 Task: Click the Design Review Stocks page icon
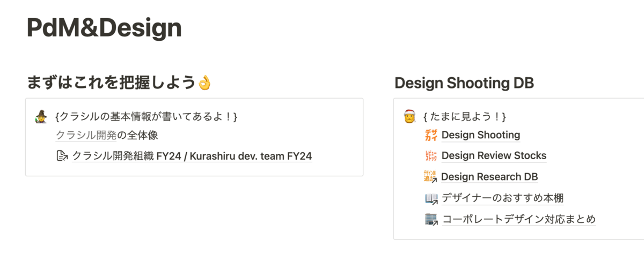431,156
